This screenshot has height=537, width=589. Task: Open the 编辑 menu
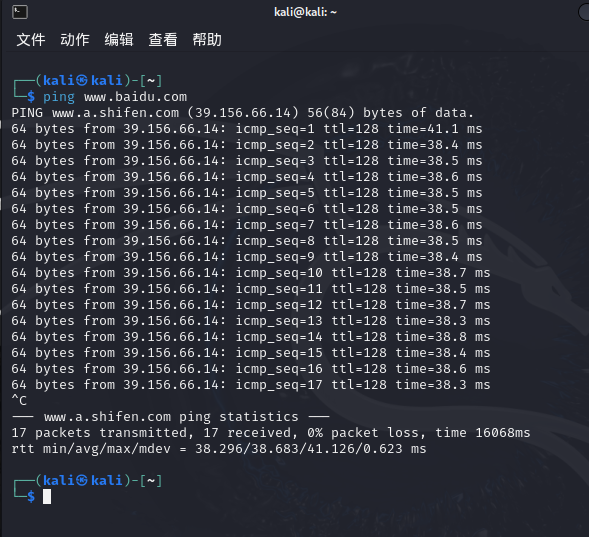click(119, 39)
